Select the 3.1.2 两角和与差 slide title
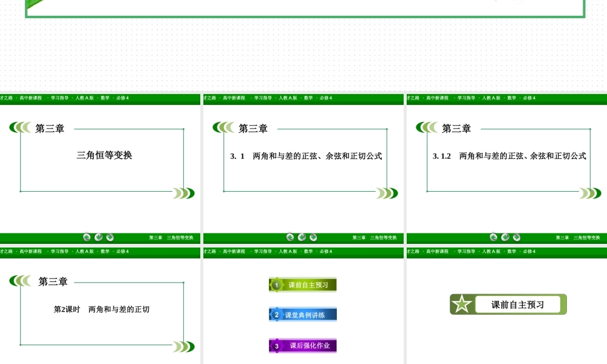Image resolution: width=607 pixels, height=364 pixels. (x=512, y=156)
